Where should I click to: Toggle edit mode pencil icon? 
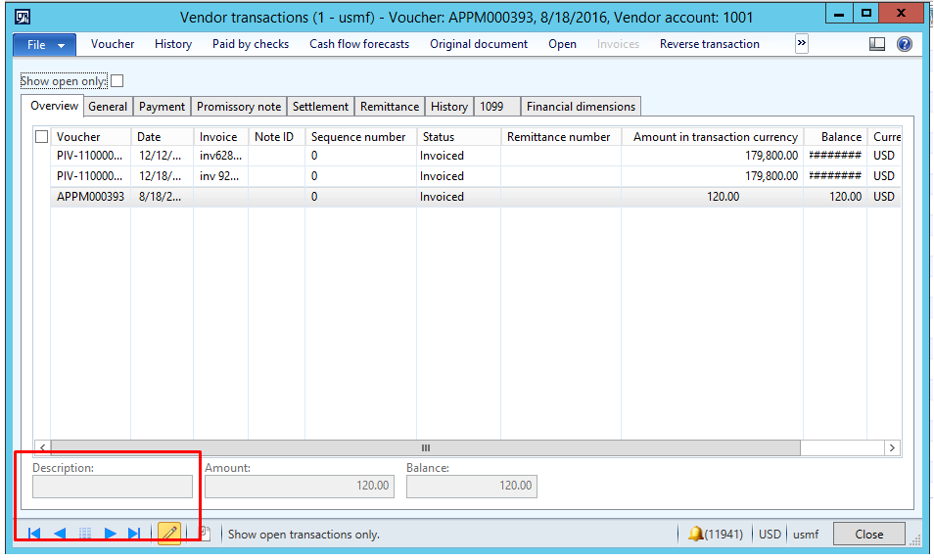pos(169,534)
